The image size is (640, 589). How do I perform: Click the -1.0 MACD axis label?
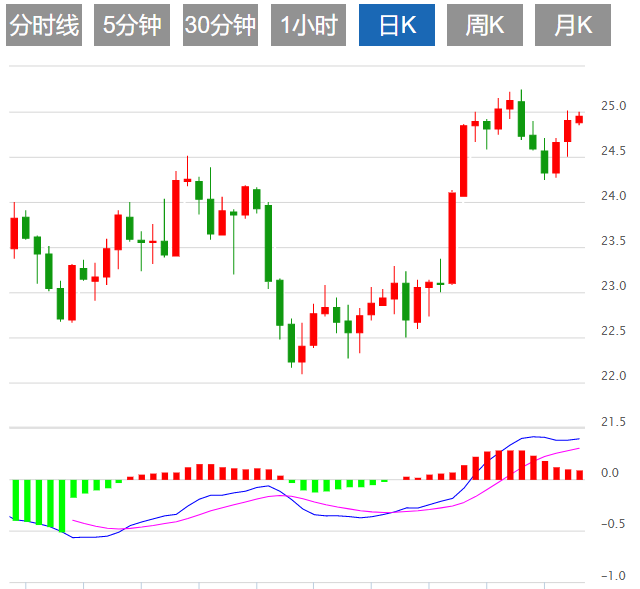[612, 576]
